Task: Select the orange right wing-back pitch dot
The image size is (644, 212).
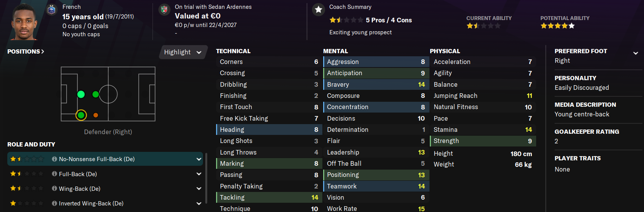Action: coord(96,115)
